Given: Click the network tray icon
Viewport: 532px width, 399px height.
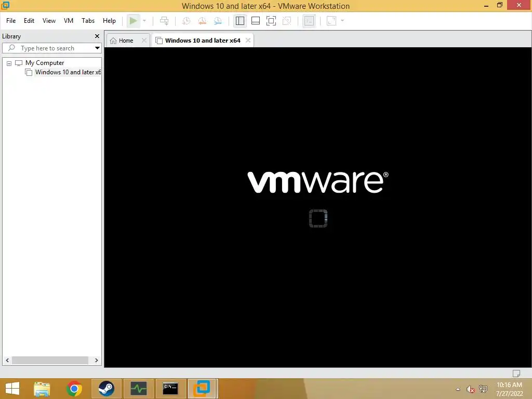Looking at the screenshot, I should click(x=483, y=389).
